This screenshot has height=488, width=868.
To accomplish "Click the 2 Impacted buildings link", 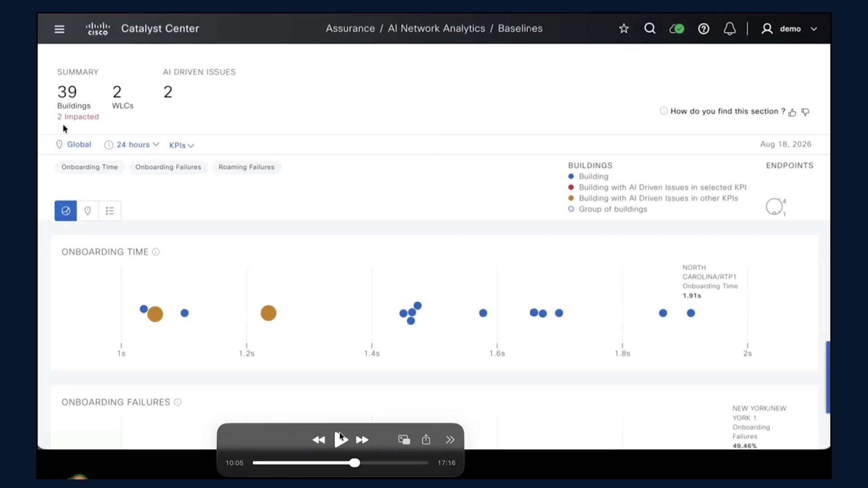I will [x=78, y=117].
